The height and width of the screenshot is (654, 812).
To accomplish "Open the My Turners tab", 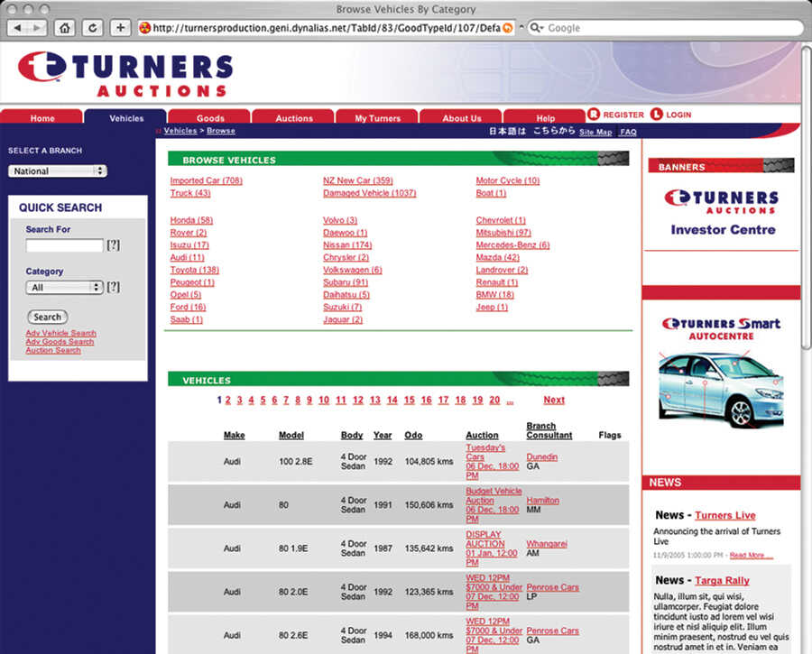I will click(x=377, y=117).
